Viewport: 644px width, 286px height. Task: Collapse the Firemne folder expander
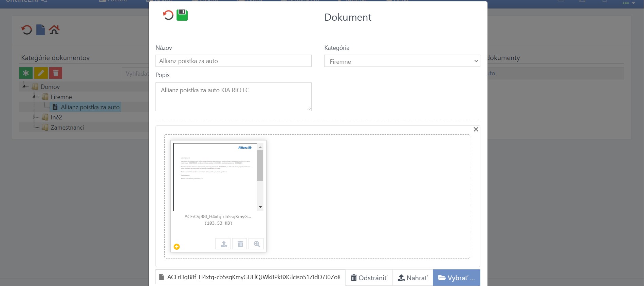(34, 97)
